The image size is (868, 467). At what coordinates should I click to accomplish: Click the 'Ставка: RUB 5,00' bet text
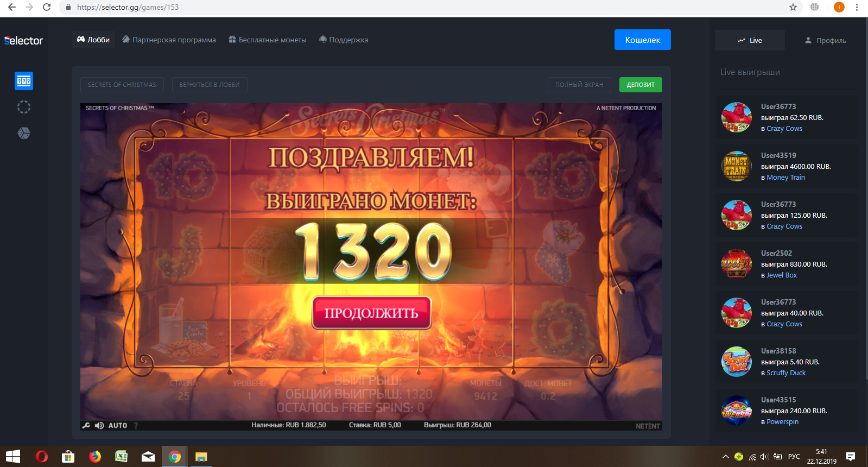375,425
